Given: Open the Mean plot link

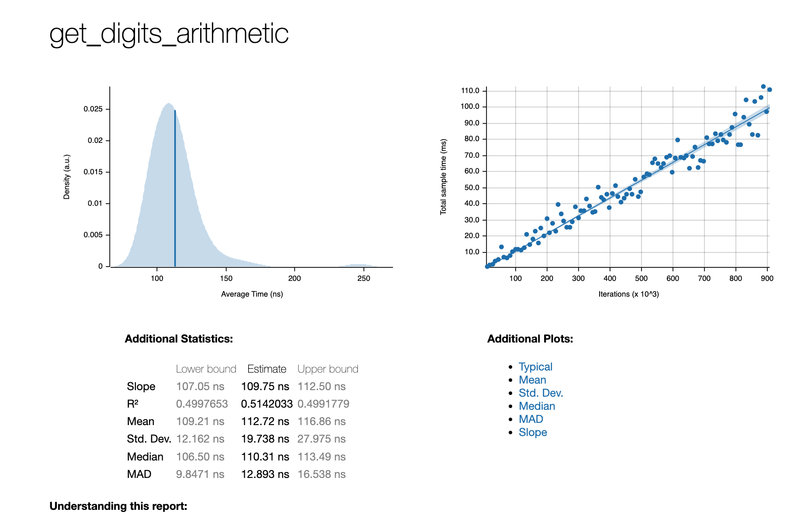Looking at the screenshot, I should (532, 380).
